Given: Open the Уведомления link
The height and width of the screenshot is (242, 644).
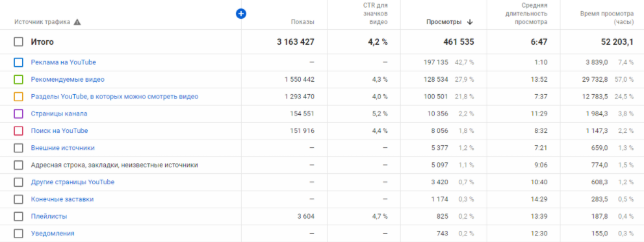Looking at the screenshot, I should pyautogui.click(x=53, y=234).
